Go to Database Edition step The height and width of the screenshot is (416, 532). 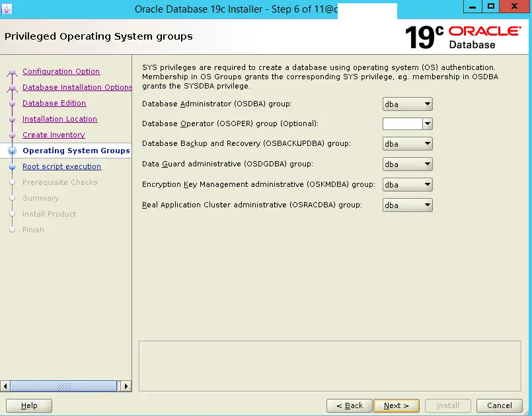tap(54, 103)
